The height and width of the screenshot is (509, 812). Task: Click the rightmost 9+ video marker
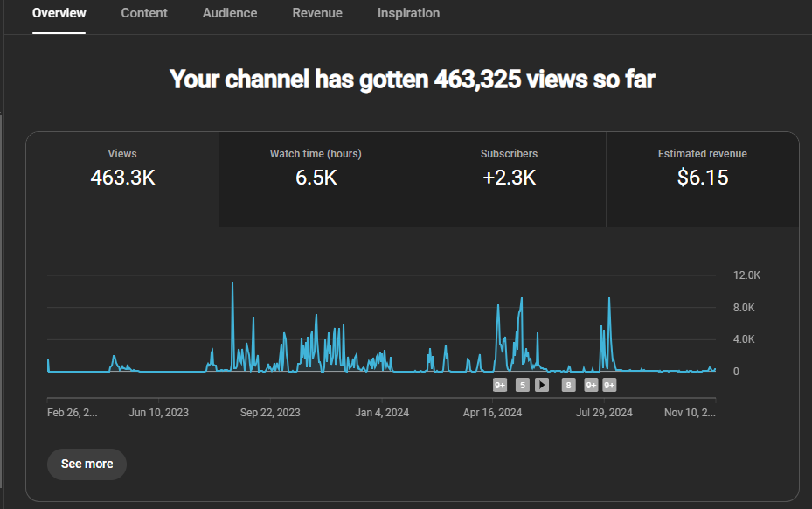609,385
